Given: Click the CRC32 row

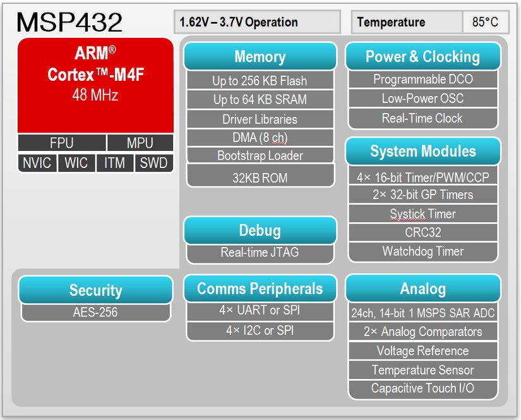Looking at the screenshot, I should [423, 232].
